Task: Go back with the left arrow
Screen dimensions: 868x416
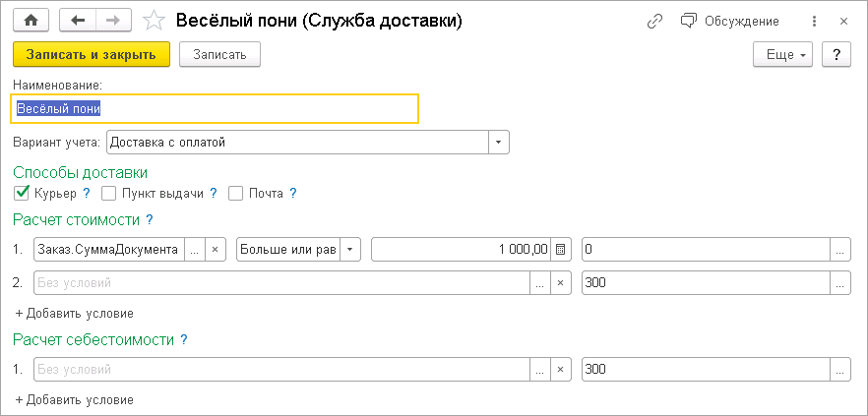Action: tap(79, 20)
